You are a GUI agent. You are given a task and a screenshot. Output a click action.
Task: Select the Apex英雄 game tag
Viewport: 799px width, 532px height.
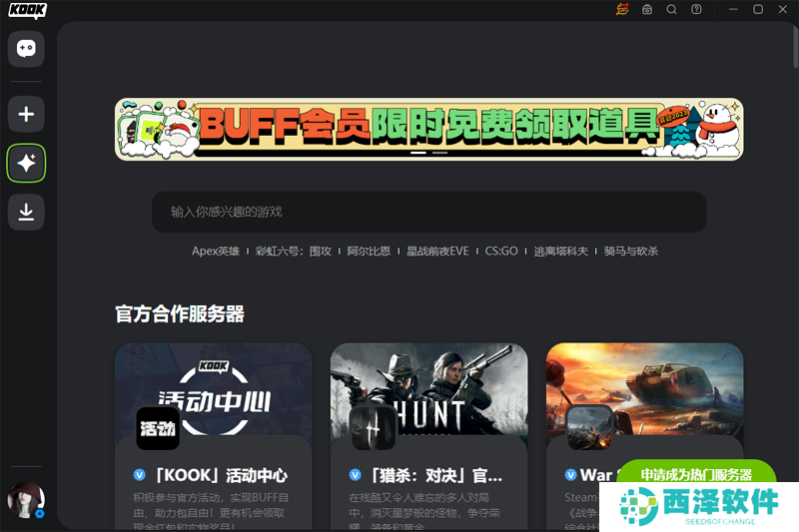tap(216, 252)
